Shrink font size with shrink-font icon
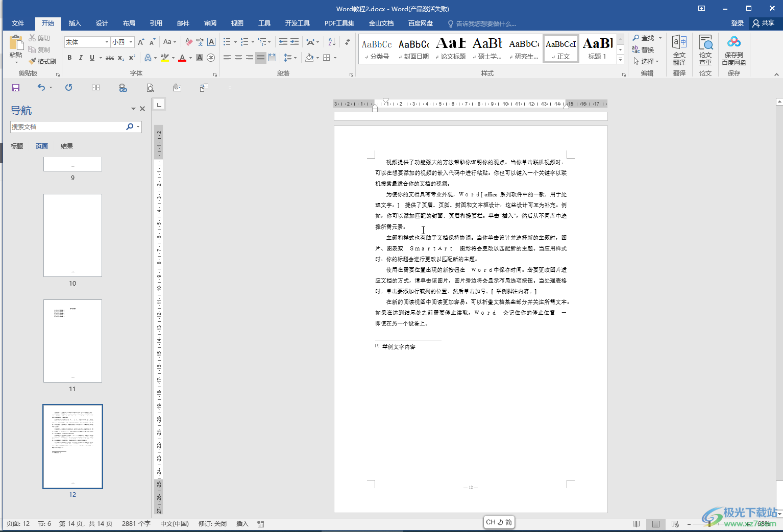 pos(152,42)
